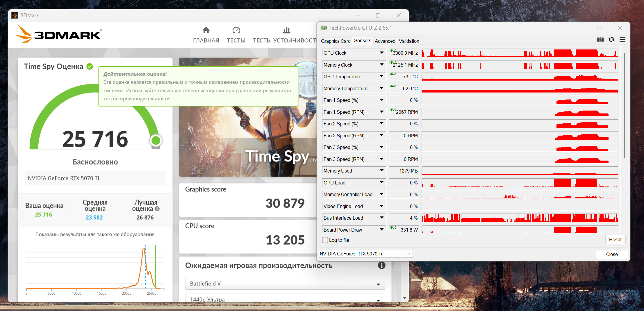
Task: Switch to the Graphics Card tab
Action: tap(336, 41)
